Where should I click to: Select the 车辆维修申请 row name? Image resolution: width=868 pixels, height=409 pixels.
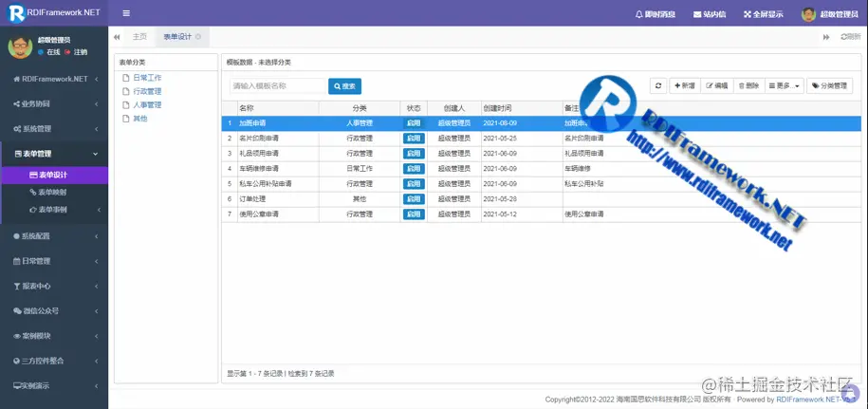tap(259, 168)
